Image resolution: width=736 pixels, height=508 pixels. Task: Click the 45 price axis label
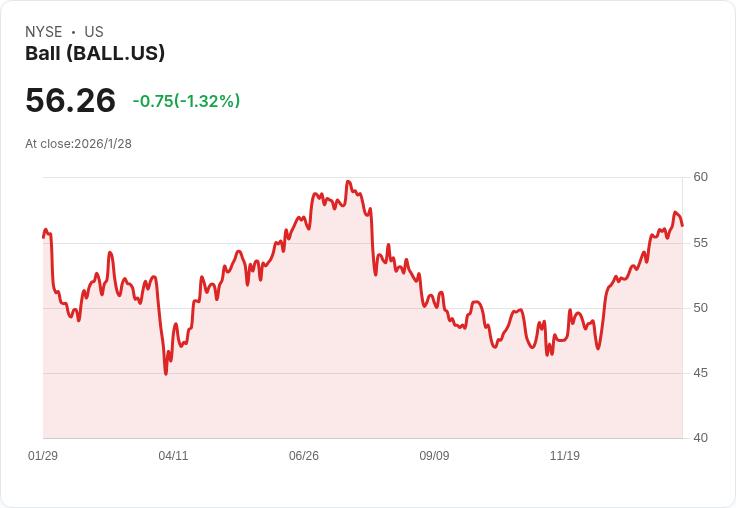tap(700, 373)
